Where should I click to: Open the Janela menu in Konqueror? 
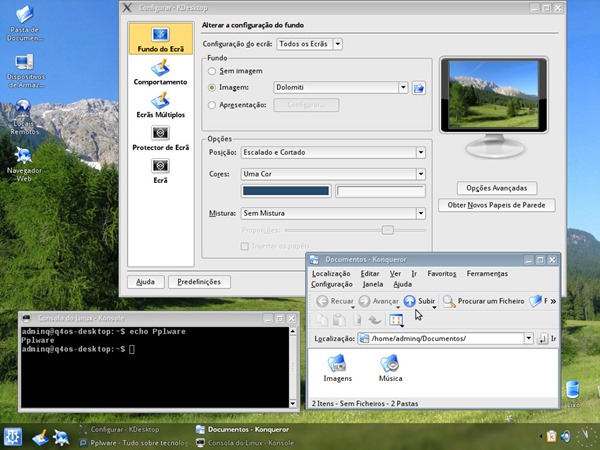373,284
